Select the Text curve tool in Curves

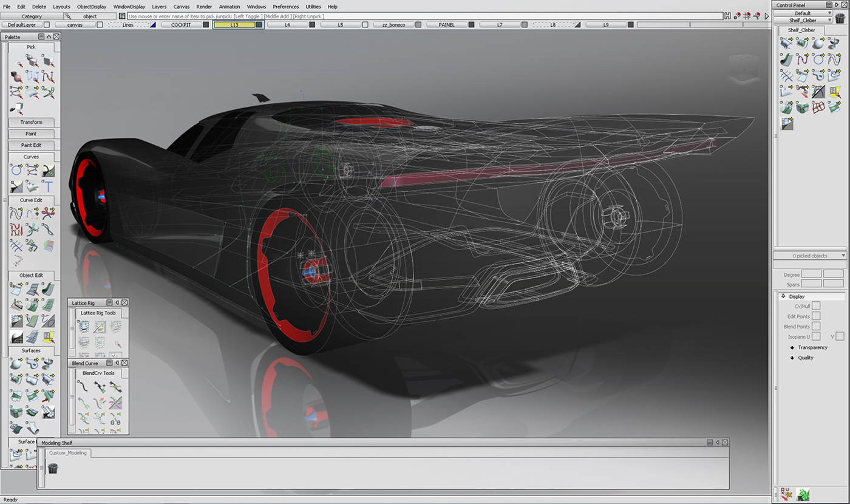(49, 186)
